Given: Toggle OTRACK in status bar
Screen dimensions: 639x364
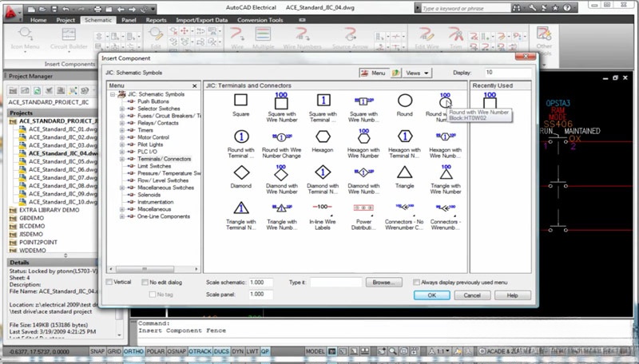Looking at the screenshot, I should (200, 351).
